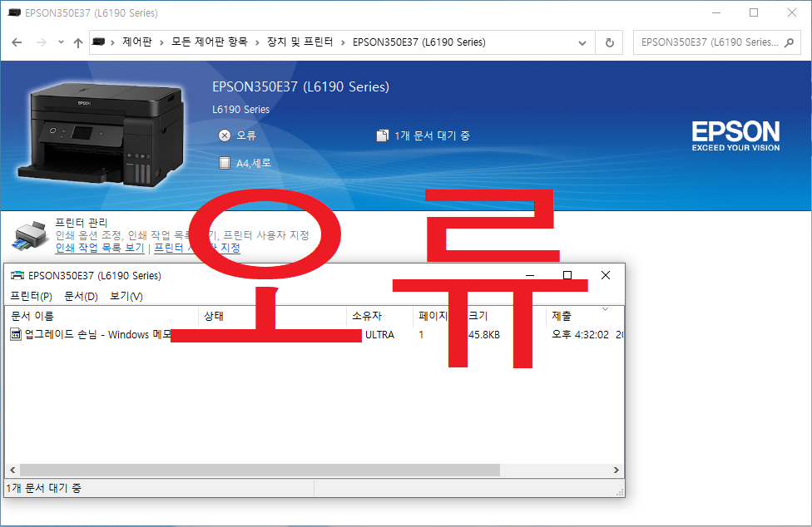Close the main EPSON350E37 window

click(x=792, y=12)
